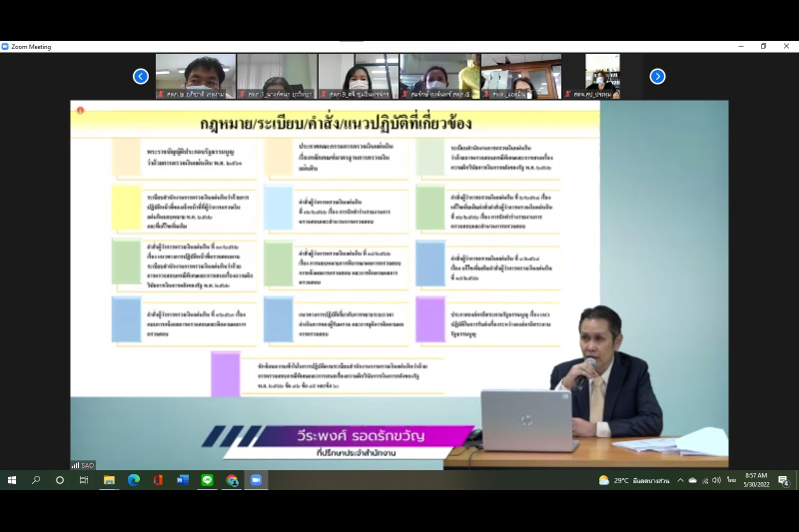This screenshot has height=532, width=799.
Task: Expand hidden system tray icons chevron
Action: click(x=680, y=480)
